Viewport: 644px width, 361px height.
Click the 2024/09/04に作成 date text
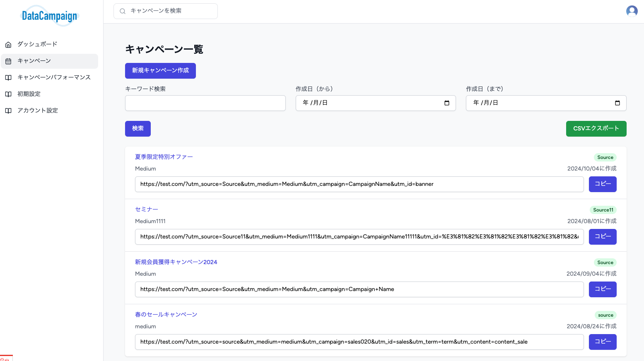coord(591,274)
